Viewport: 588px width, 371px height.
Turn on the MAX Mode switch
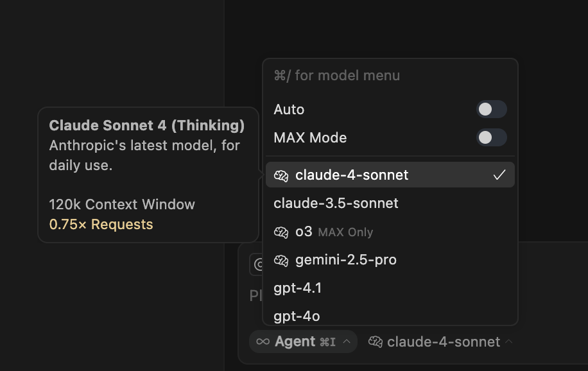click(491, 137)
